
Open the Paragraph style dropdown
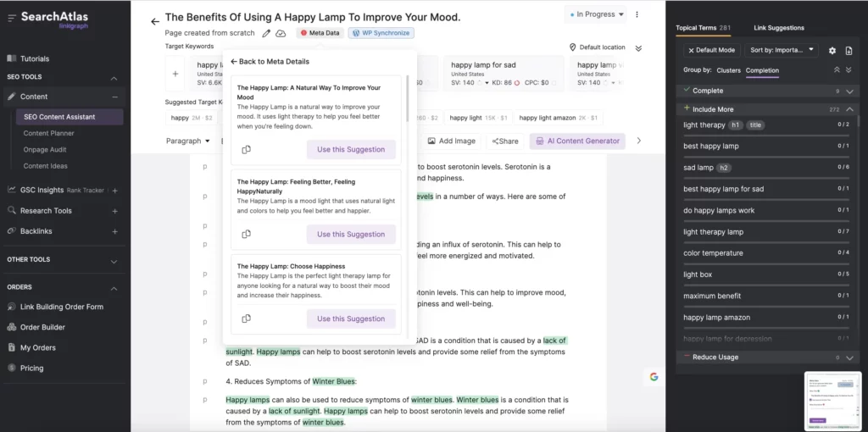click(x=187, y=141)
